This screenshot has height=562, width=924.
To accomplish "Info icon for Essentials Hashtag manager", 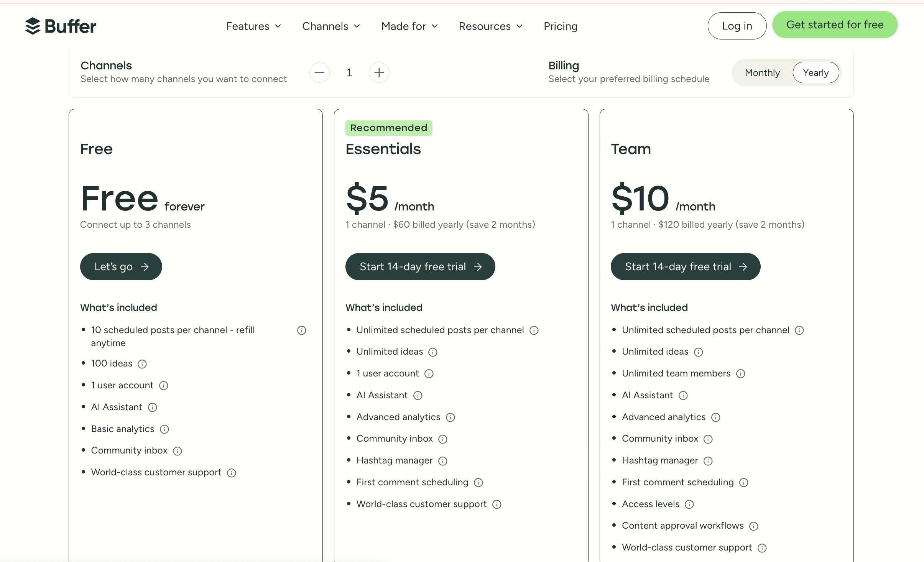I will coord(443,461).
